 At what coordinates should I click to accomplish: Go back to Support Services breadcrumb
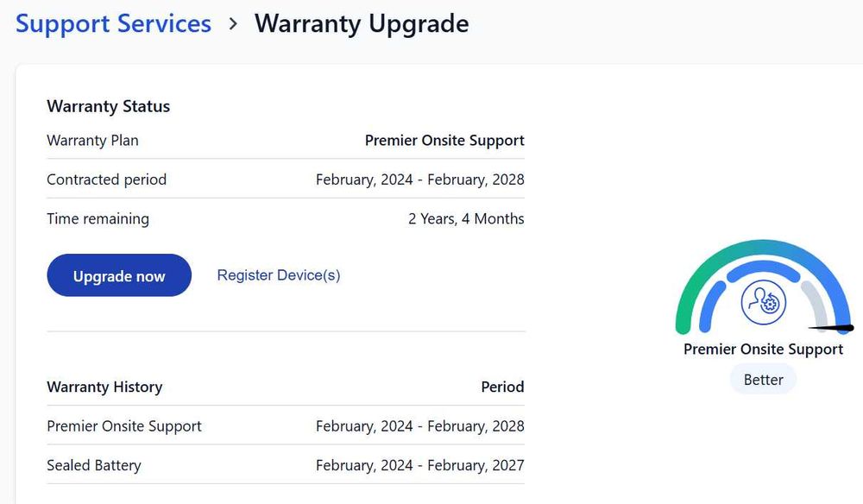click(113, 23)
